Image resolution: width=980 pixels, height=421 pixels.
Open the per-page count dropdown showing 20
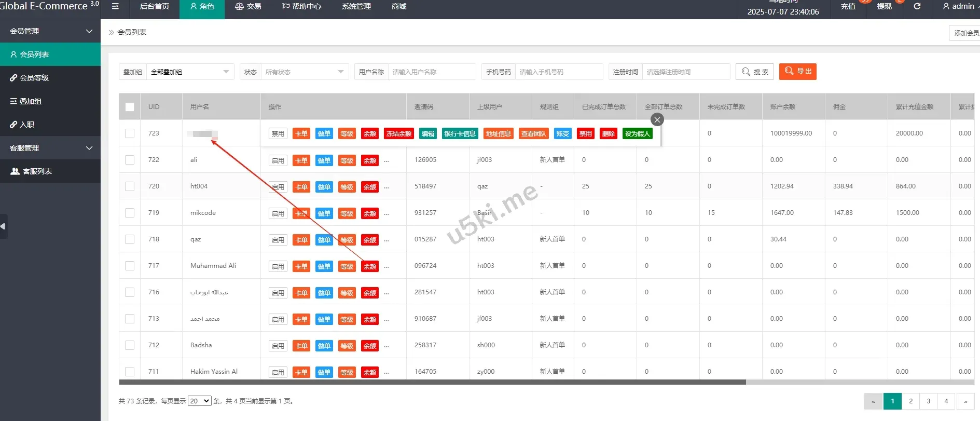(x=199, y=401)
